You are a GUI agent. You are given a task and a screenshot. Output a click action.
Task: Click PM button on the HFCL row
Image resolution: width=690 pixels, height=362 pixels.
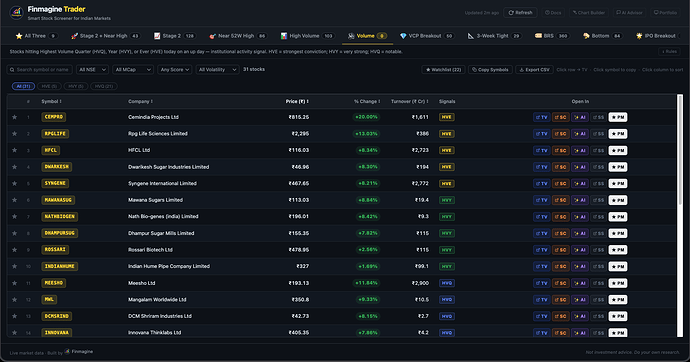click(x=618, y=150)
